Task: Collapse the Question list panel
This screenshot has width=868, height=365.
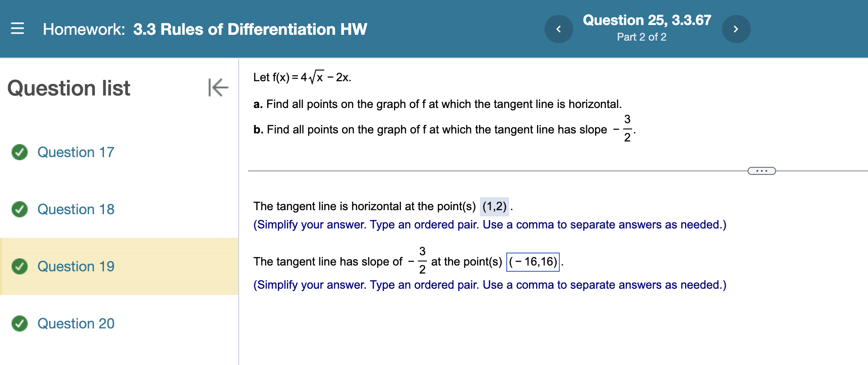Action: pos(217,88)
